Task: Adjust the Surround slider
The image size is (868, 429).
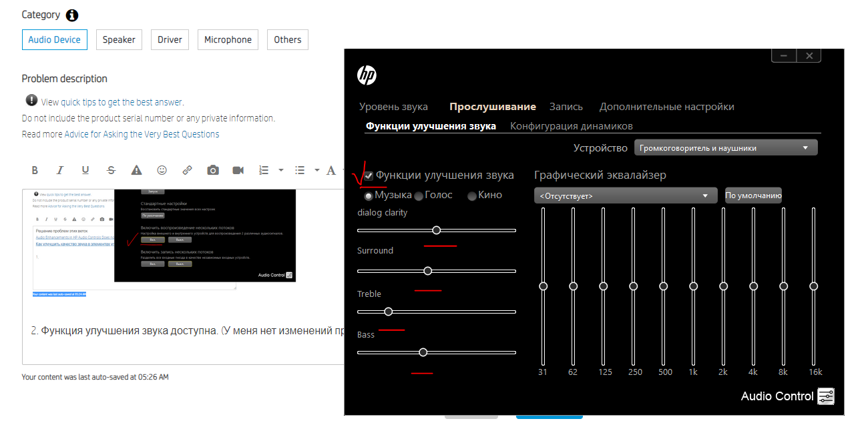Action: [x=437, y=271]
